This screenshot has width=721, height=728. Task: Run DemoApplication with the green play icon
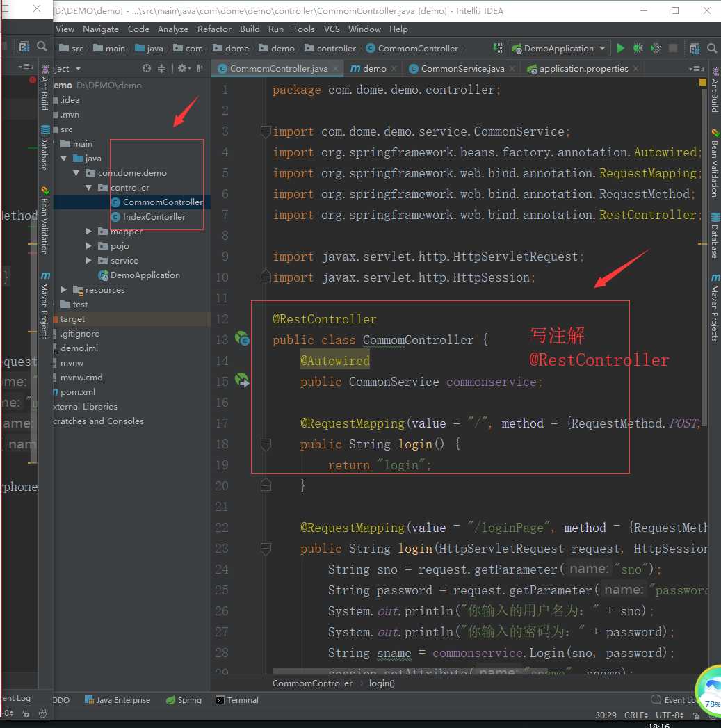[x=621, y=48]
